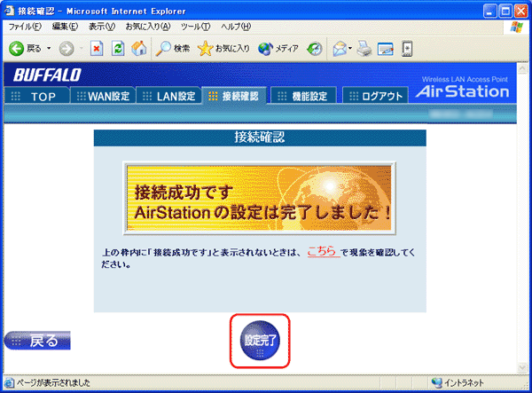The image size is (532, 393).
Task: Click the AirStation logo
Action: click(463, 91)
